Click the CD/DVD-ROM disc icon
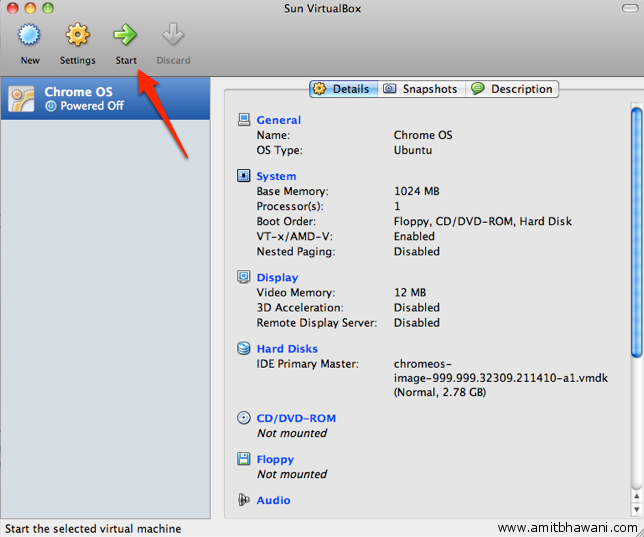The image size is (644, 537). pyautogui.click(x=244, y=418)
